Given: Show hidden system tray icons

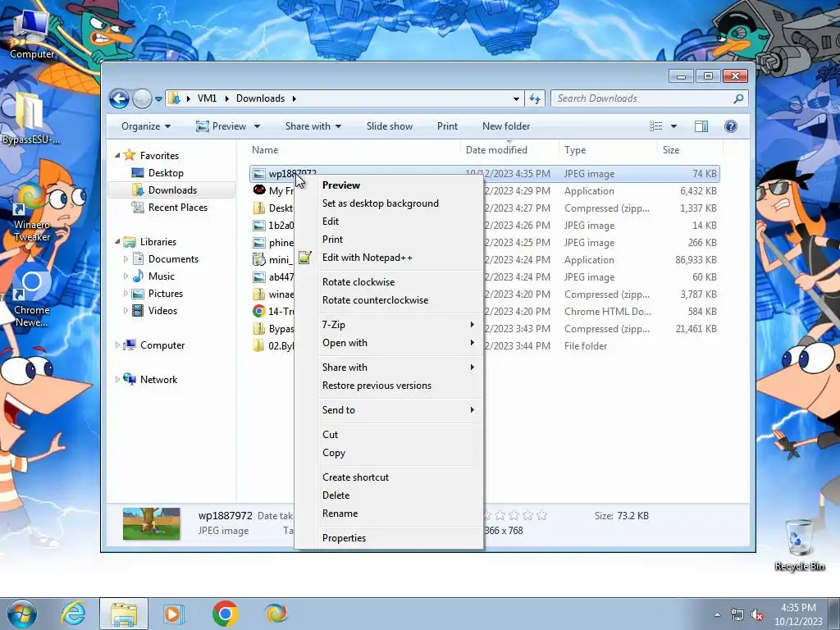Looking at the screenshot, I should point(717,615).
